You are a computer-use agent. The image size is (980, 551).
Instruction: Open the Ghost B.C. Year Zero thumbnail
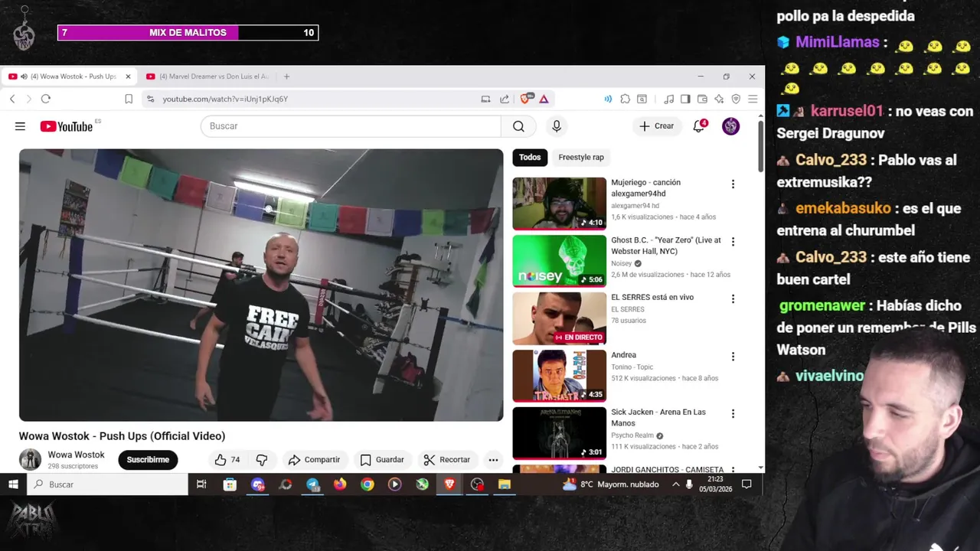tap(559, 261)
